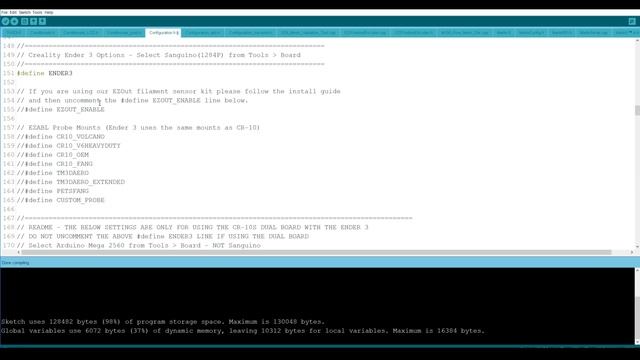Screen dimensions: 640x360
Task: Click the '#define ENDER3' code line
Action: [44, 73]
